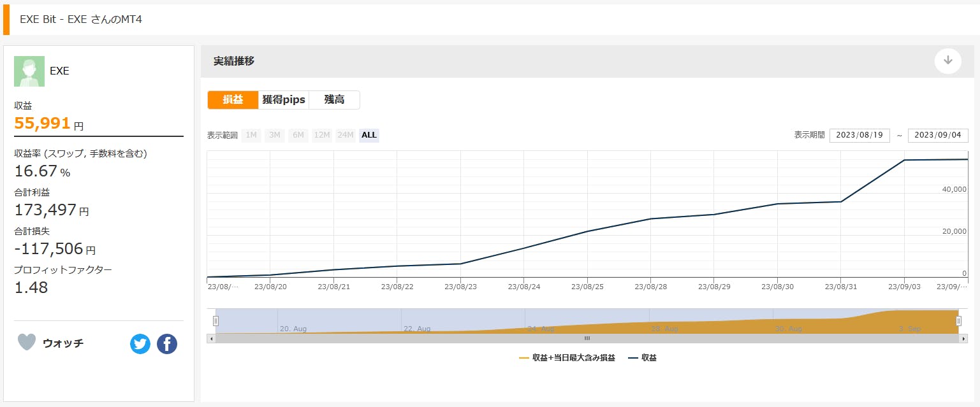Click the left scrollbar arrow under the navigator

tap(211, 338)
